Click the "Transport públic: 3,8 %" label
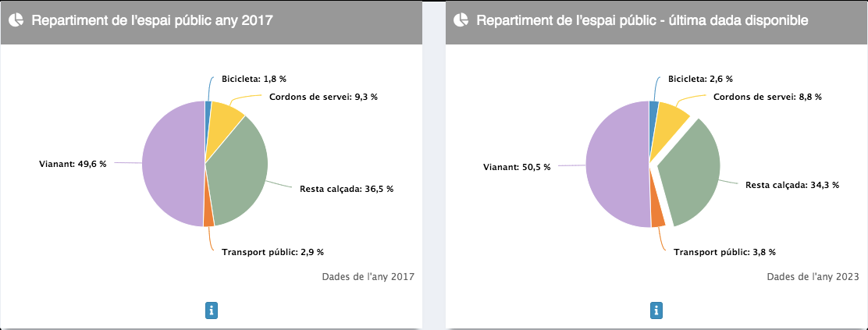Image resolution: width=868 pixels, height=330 pixels. pos(724,252)
